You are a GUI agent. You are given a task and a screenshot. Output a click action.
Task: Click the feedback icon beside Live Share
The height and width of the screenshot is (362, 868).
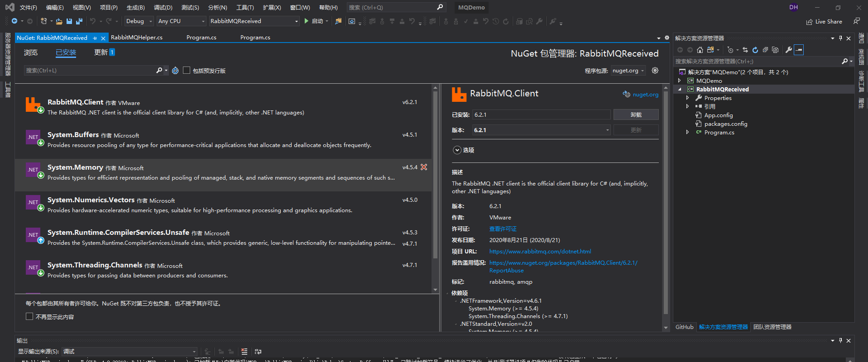tap(856, 21)
